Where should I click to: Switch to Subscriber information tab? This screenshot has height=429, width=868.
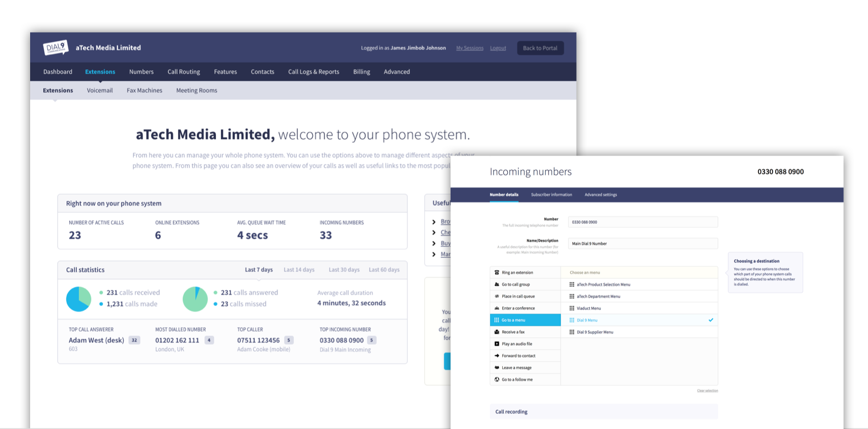(x=552, y=195)
